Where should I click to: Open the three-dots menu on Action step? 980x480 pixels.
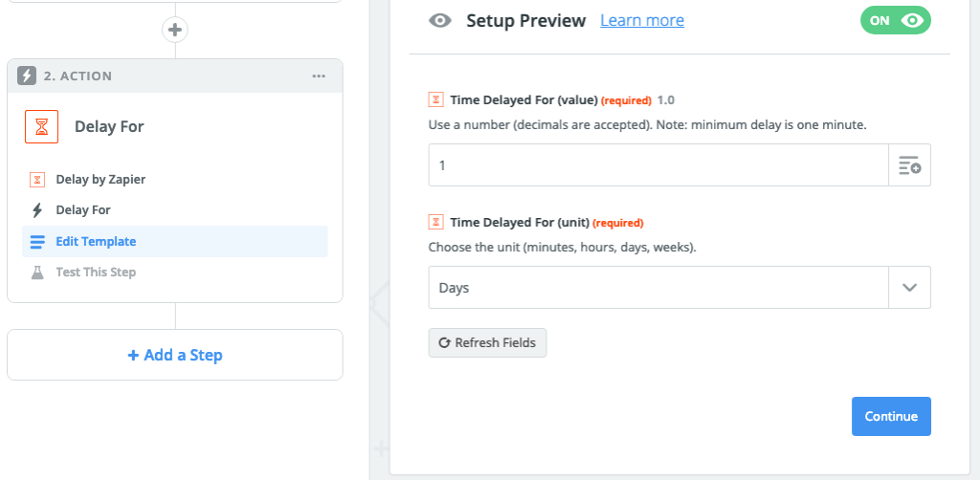click(319, 76)
